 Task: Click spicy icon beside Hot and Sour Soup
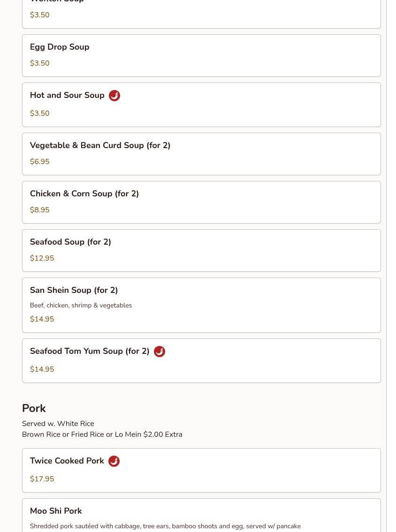click(114, 96)
